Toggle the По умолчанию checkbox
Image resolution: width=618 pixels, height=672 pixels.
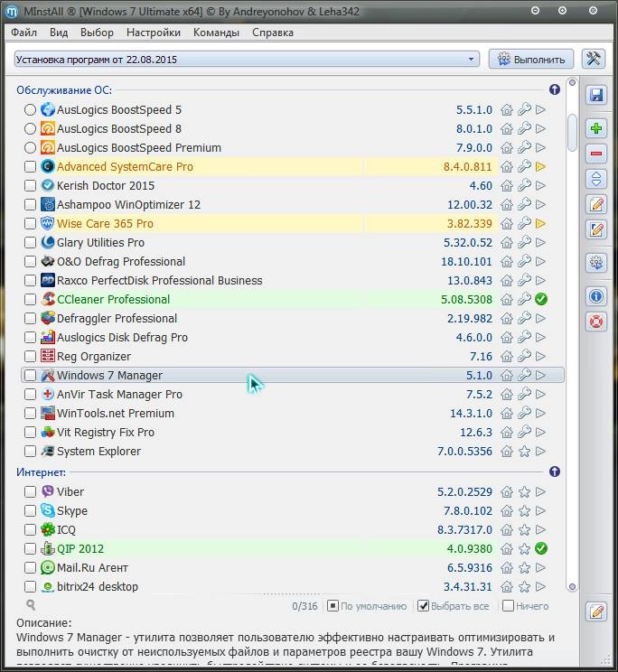332,605
